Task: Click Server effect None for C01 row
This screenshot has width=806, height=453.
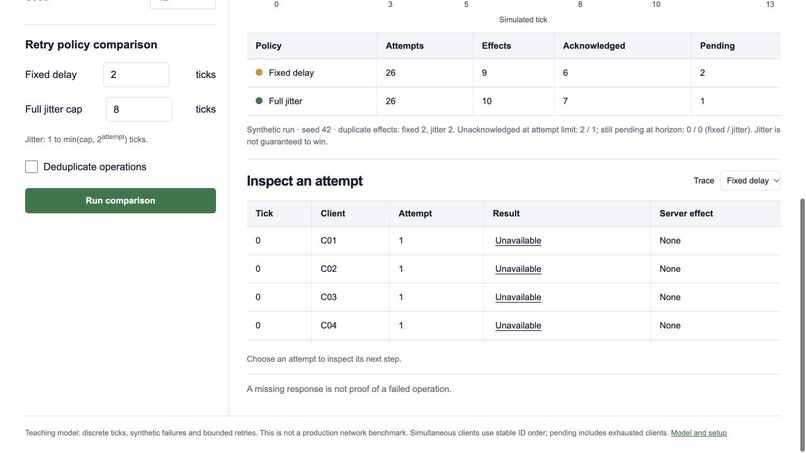Action: [670, 241]
